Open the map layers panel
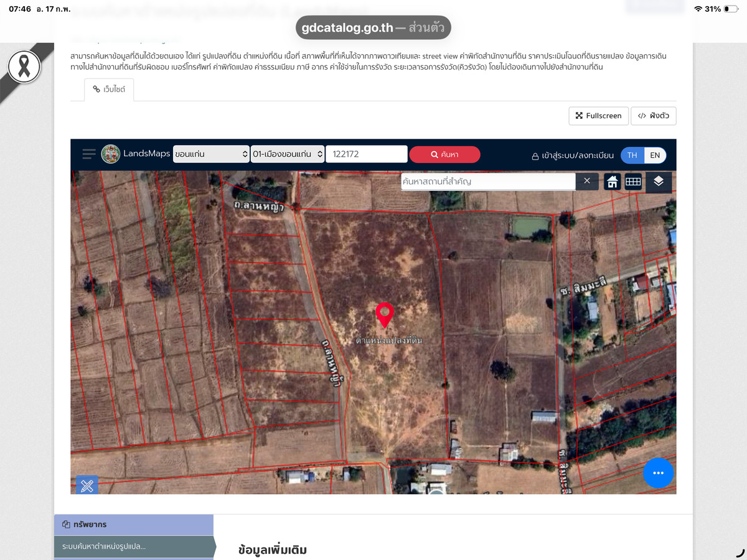Image resolution: width=747 pixels, height=560 pixels. (x=659, y=182)
